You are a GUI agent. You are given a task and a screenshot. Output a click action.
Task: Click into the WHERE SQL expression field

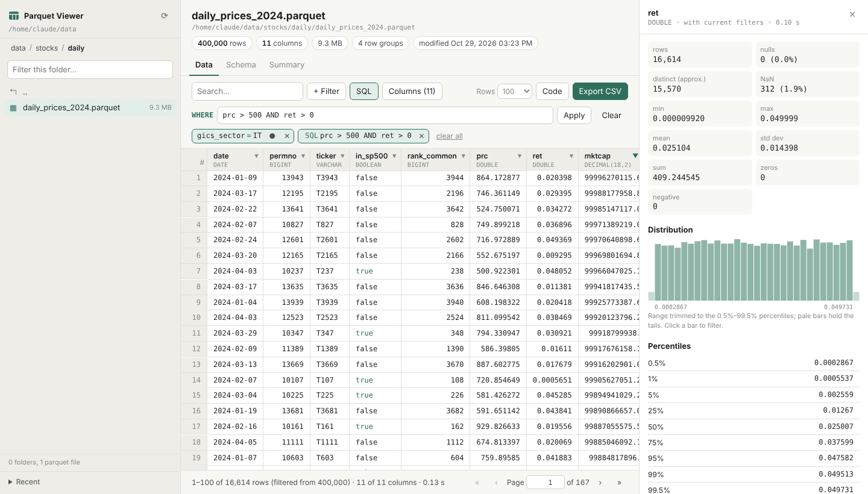(x=385, y=116)
